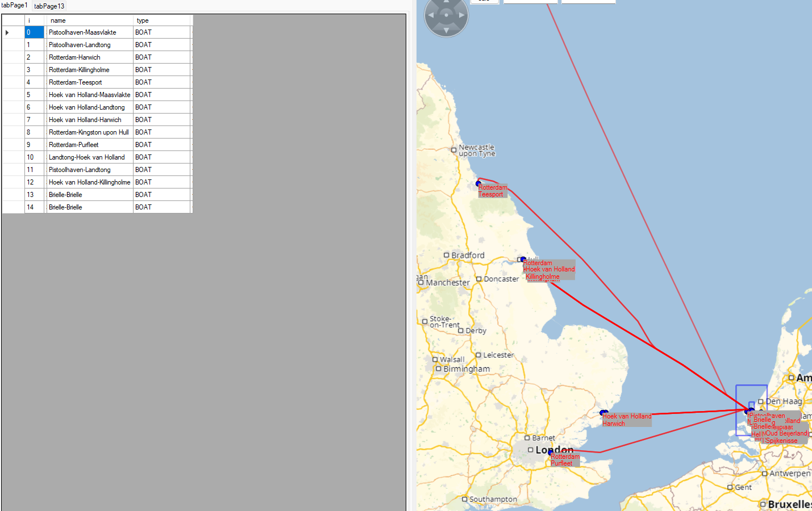Click the Rotterdam Teesport port marker

pyautogui.click(x=478, y=183)
